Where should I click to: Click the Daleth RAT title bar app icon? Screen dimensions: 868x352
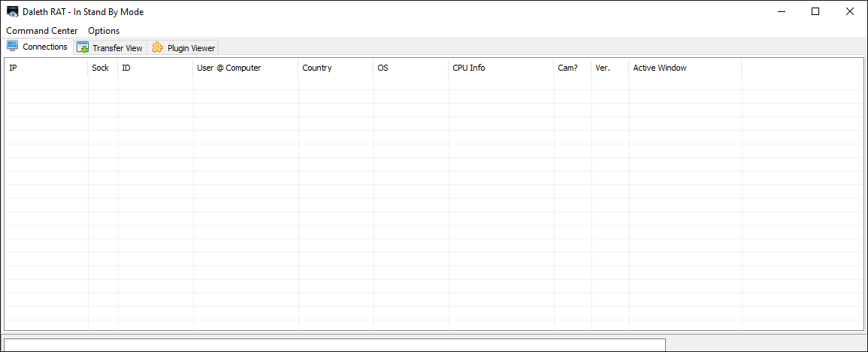coord(12,12)
